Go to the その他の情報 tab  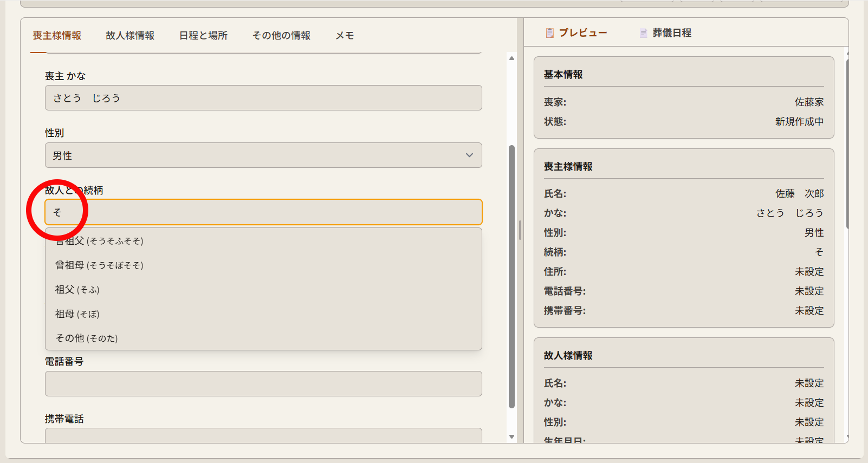[x=281, y=36]
